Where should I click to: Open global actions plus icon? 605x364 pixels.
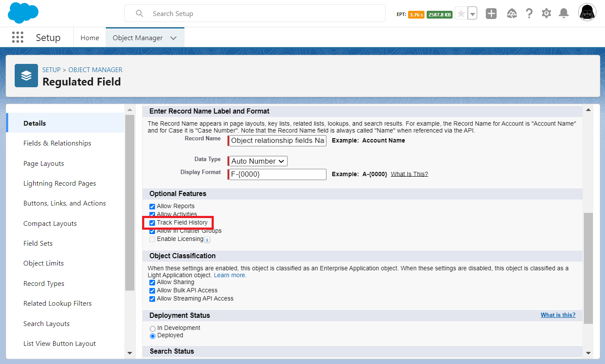pos(491,14)
